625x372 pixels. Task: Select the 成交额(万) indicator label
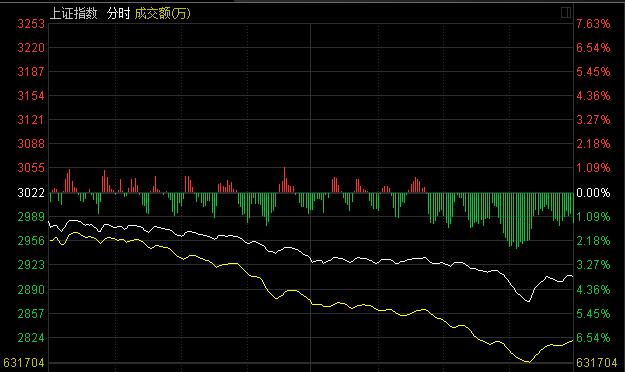(163, 14)
